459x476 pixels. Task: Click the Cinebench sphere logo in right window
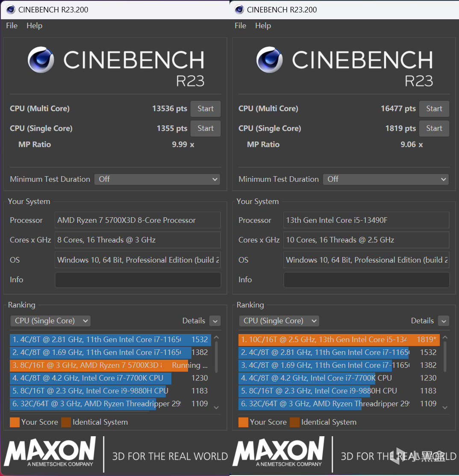point(270,59)
